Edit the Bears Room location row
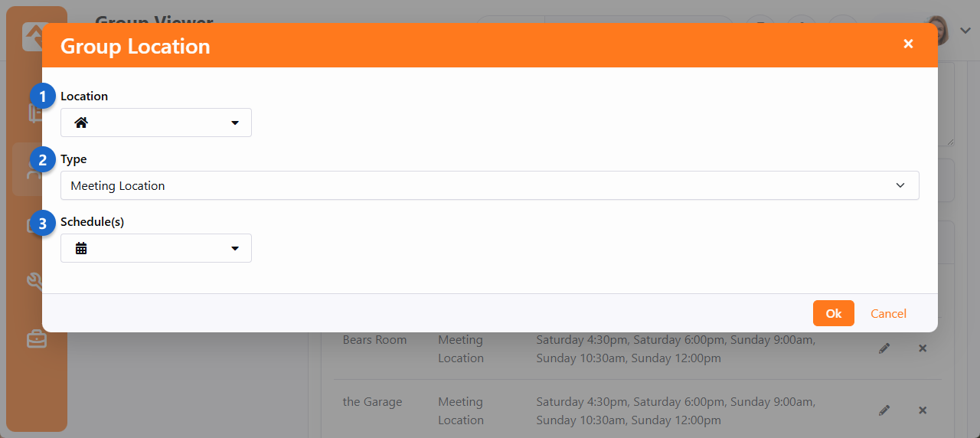Viewport: 980px width, 438px height. [x=884, y=348]
